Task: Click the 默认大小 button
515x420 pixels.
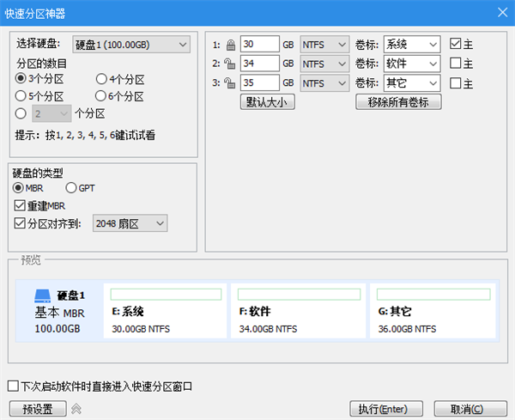Action: (267, 102)
